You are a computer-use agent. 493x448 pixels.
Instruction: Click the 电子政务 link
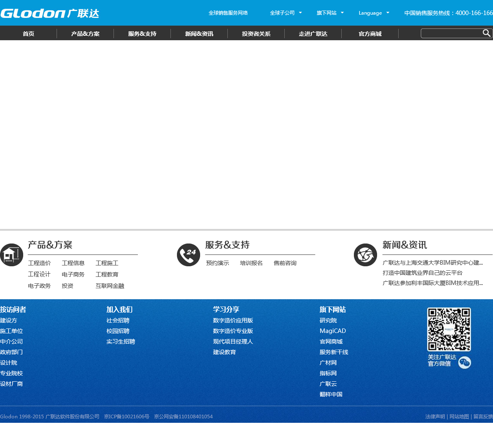coord(39,286)
